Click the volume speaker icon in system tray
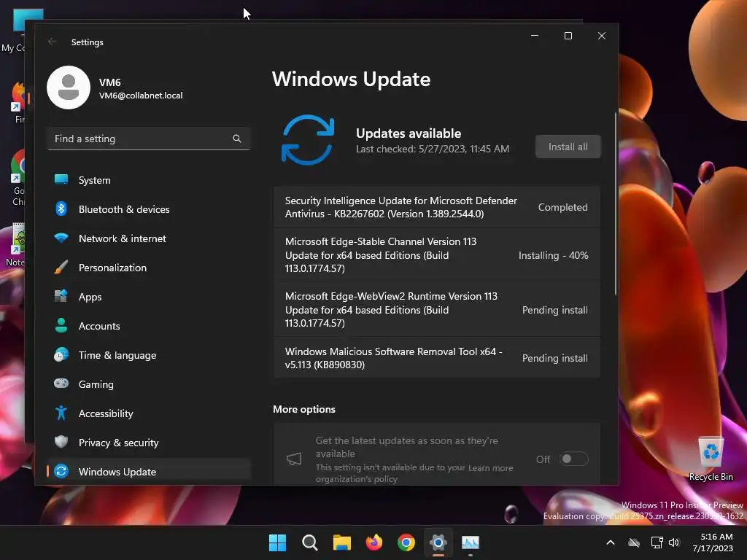Image resolution: width=747 pixels, height=560 pixels. 673,542
